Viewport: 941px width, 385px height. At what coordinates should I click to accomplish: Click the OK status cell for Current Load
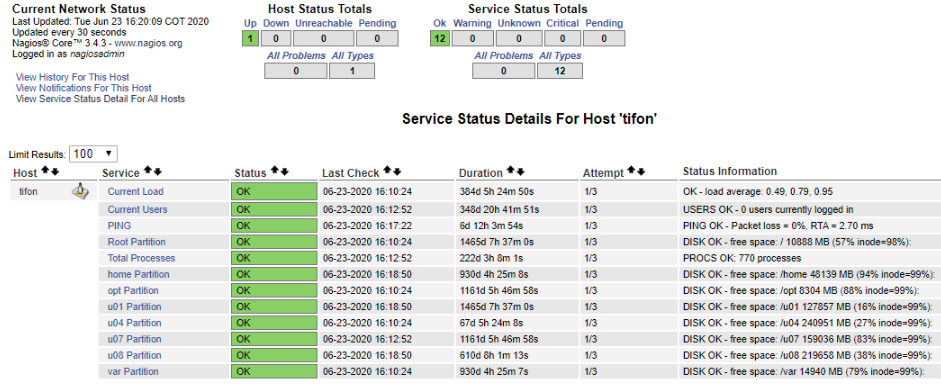(x=274, y=192)
